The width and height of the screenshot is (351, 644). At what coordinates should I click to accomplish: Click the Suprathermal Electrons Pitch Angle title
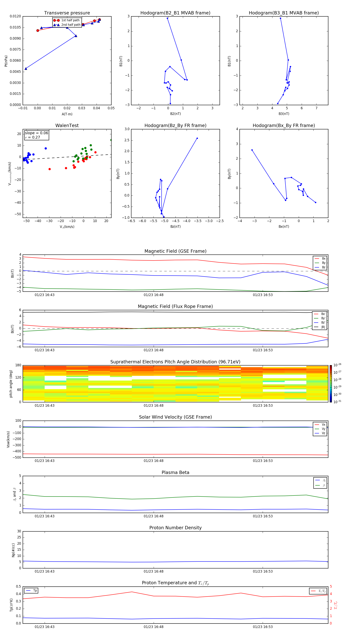click(x=175, y=362)
